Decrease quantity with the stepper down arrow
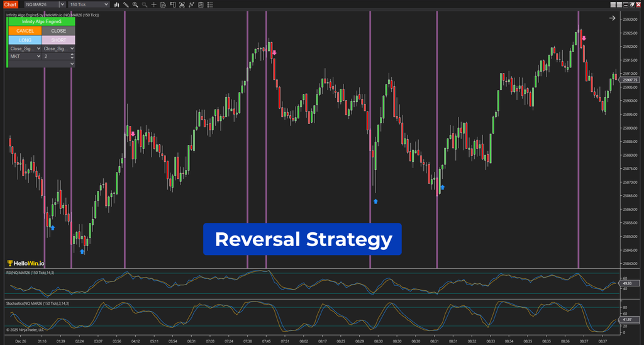This screenshot has height=345, width=644. pyautogui.click(x=72, y=58)
